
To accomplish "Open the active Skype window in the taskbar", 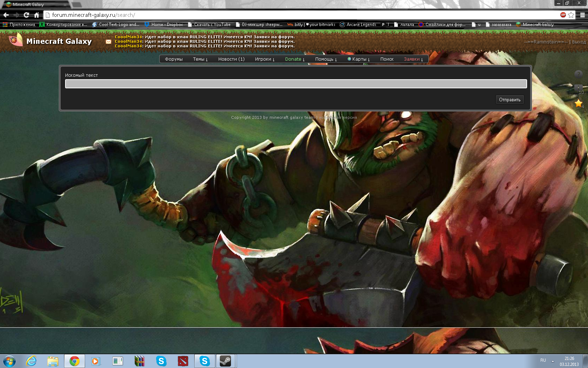I will click(205, 361).
